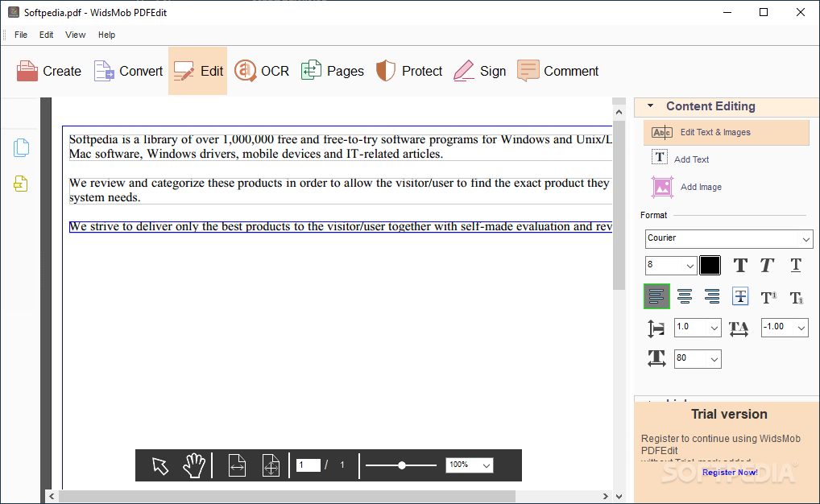This screenshot has height=504, width=820.
Task: Open the View menu
Action: [x=75, y=35]
